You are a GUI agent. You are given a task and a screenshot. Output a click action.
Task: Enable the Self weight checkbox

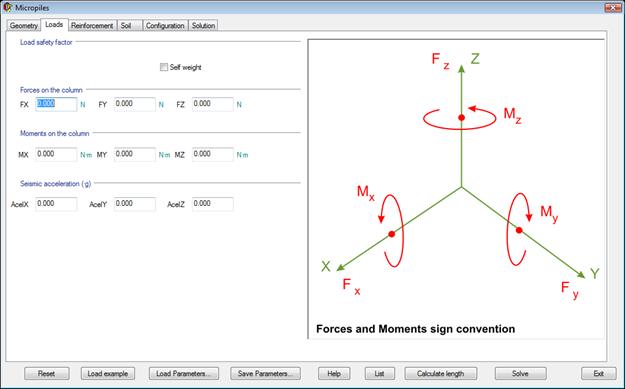tap(164, 67)
